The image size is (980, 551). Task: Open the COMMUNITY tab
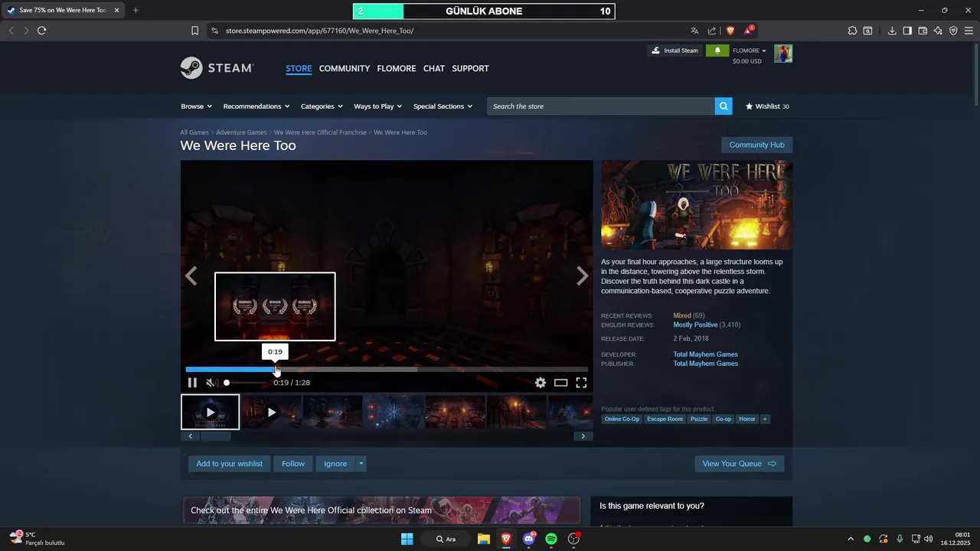click(x=345, y=69)
